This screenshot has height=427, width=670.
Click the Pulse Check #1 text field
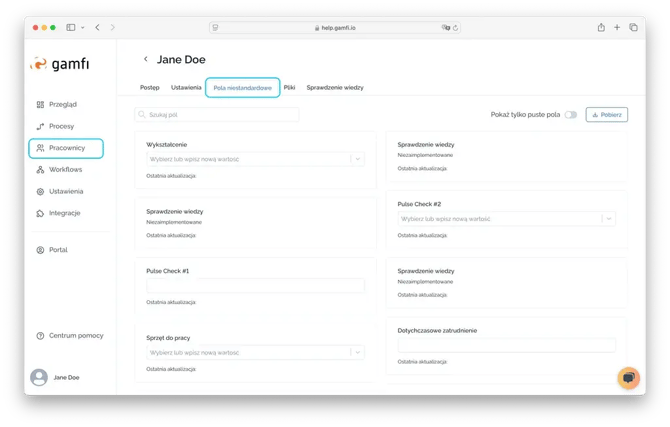point(255,286)
